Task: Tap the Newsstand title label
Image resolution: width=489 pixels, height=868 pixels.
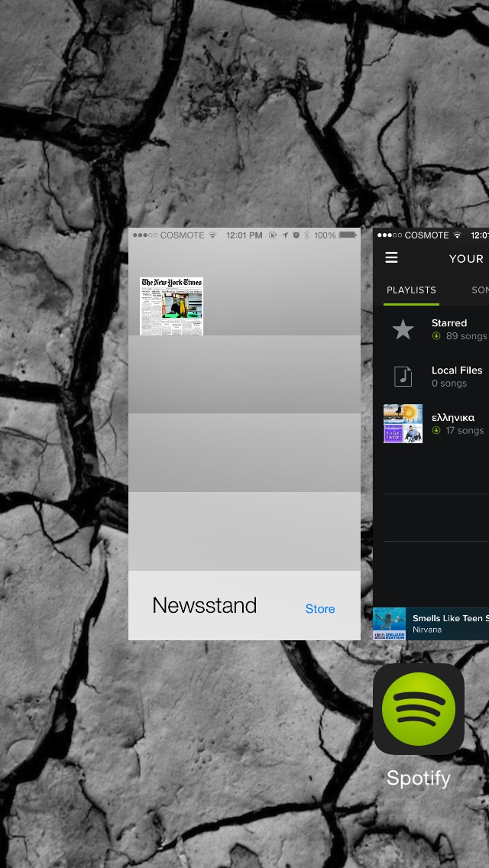Action: [204, 605]
